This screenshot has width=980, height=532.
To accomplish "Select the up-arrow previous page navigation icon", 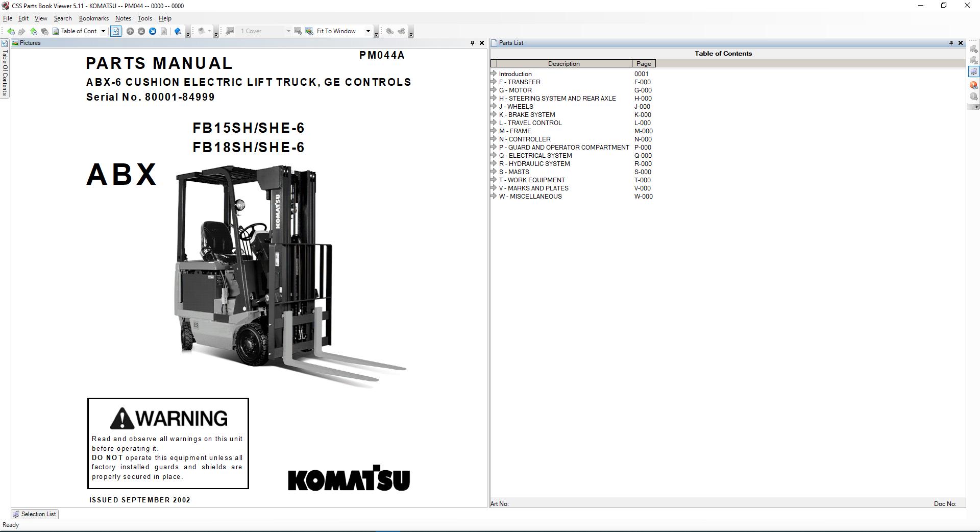I will [131, 31].
